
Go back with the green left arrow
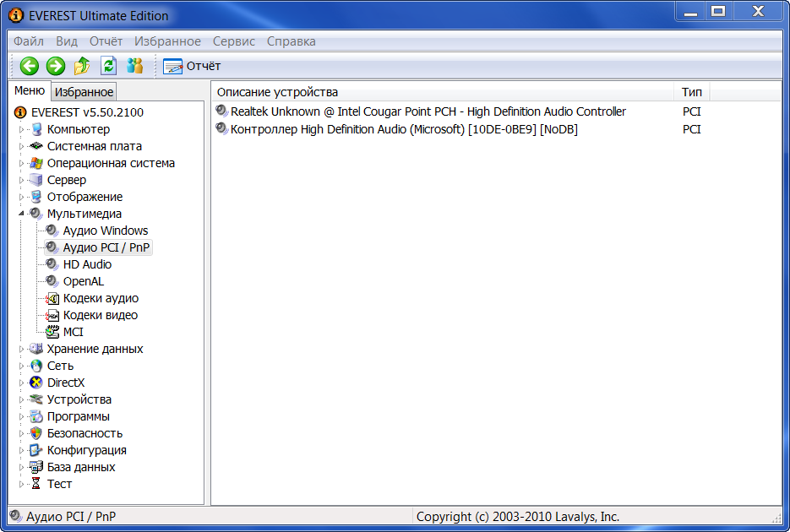pyautogui.click(x=30, y=66)
